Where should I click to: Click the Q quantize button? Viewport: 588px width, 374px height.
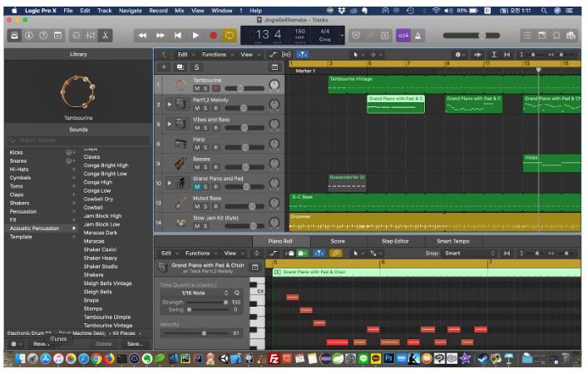[x=237, y=293]
